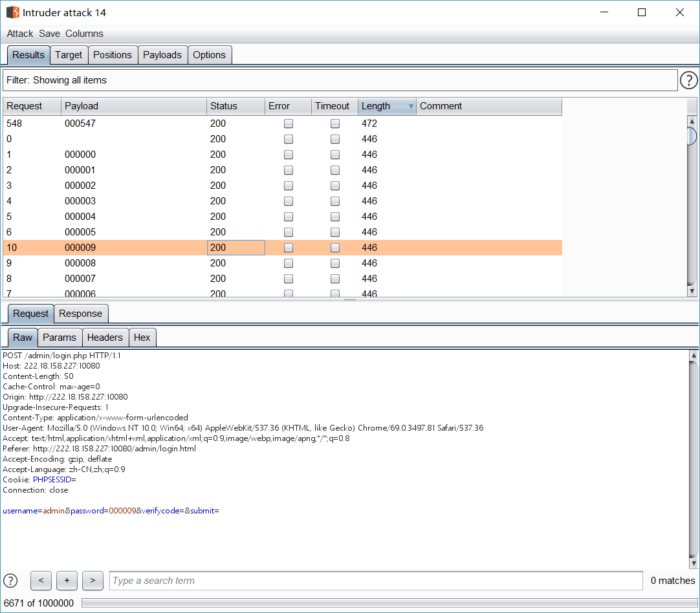Select the row with payload 000547
700x613 pixels.
pyautogui.click(x=282, y=124)
